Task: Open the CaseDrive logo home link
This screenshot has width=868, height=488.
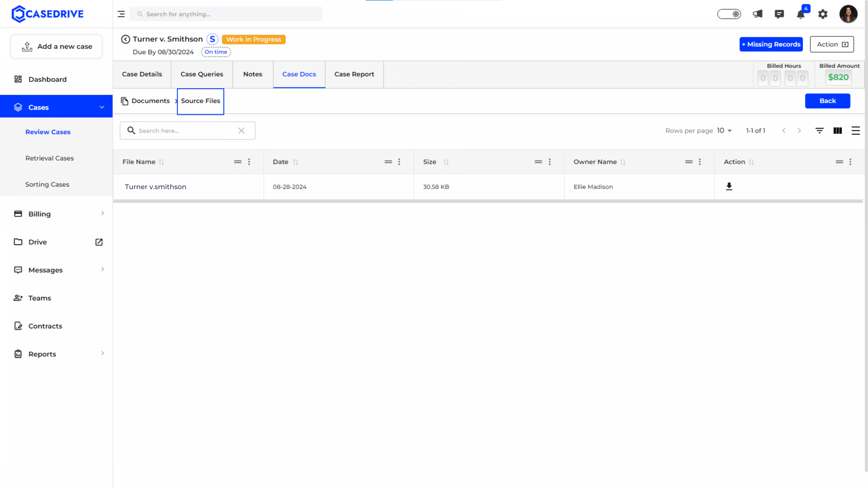Action: [48, 14]
